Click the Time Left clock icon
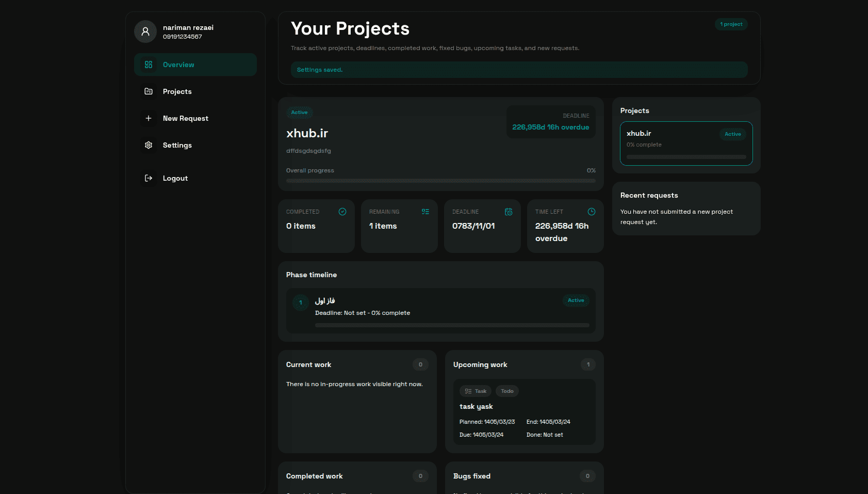This screenshot has width=868, height=494. [x=592, y=212]
